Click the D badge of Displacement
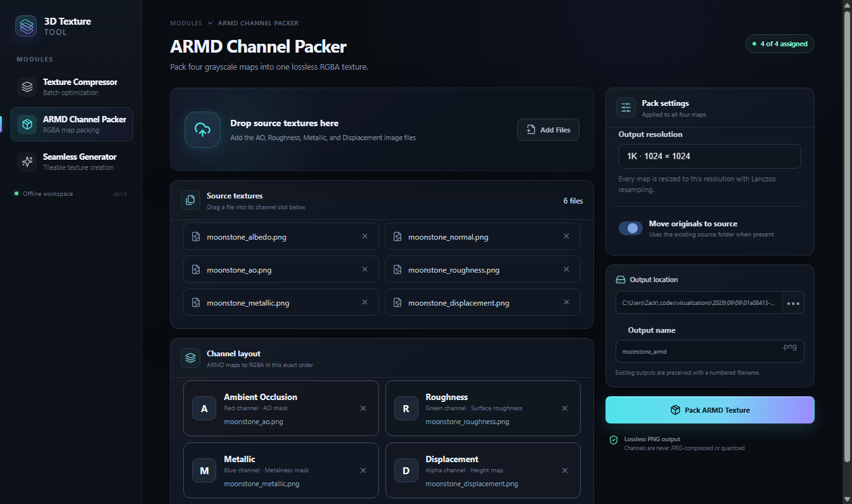 point(406,471)
